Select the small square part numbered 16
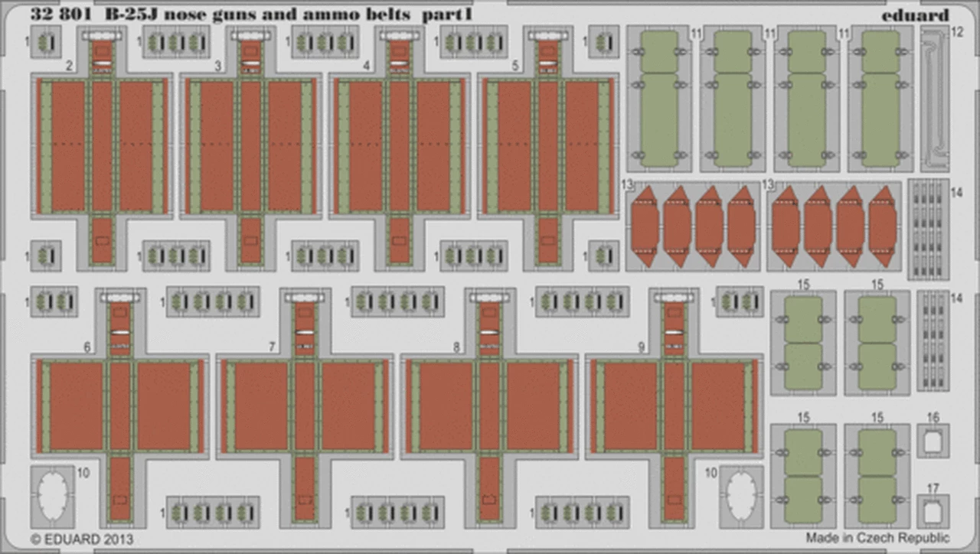Screen dimensions: 980x554 [x=933, y=441]
